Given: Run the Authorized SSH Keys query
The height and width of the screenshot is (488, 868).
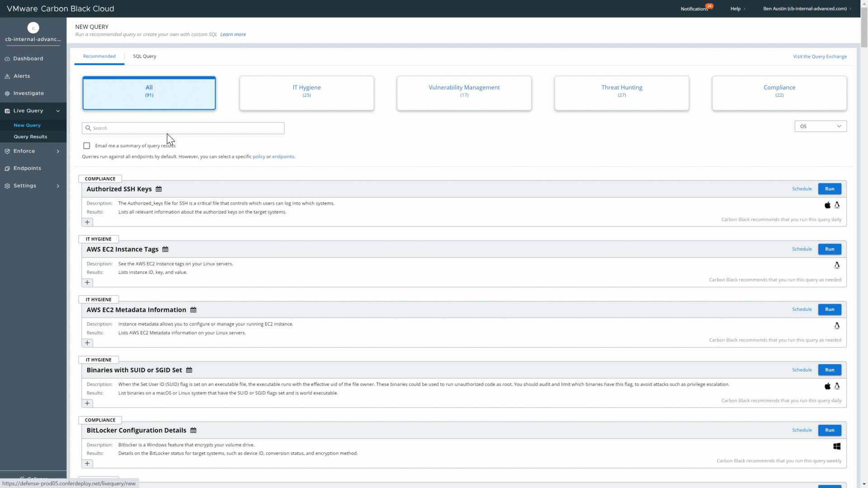Looking at the screenshot, I should pyautogui.click(x=830, y=189).
